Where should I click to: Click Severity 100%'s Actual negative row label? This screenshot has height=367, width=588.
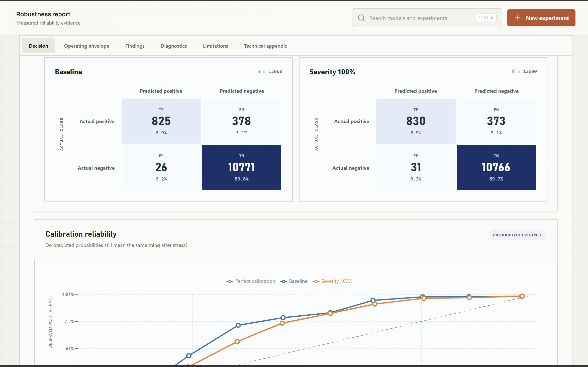pos(351,168)
